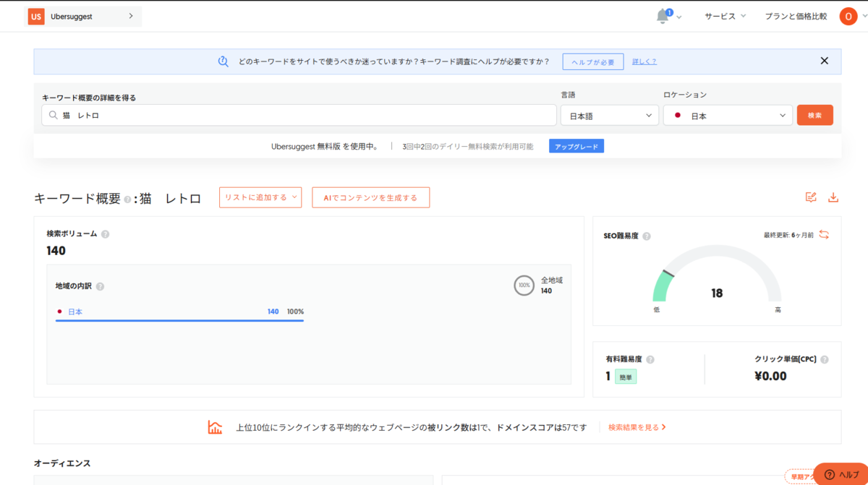Open the リストに追加する dropdown
Image resolution: width=868 pixels, height=485 pixels.
(x=260, y=197)
